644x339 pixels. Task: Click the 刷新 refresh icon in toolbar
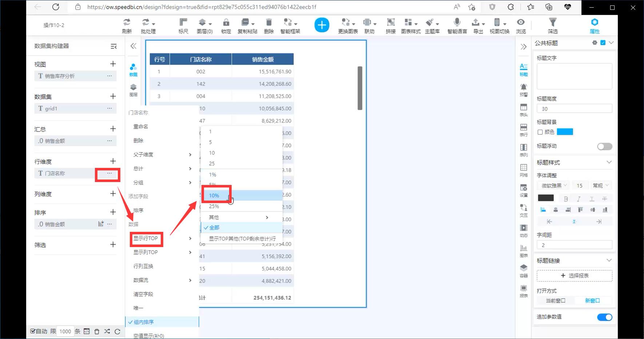click(x=127, y=23)
